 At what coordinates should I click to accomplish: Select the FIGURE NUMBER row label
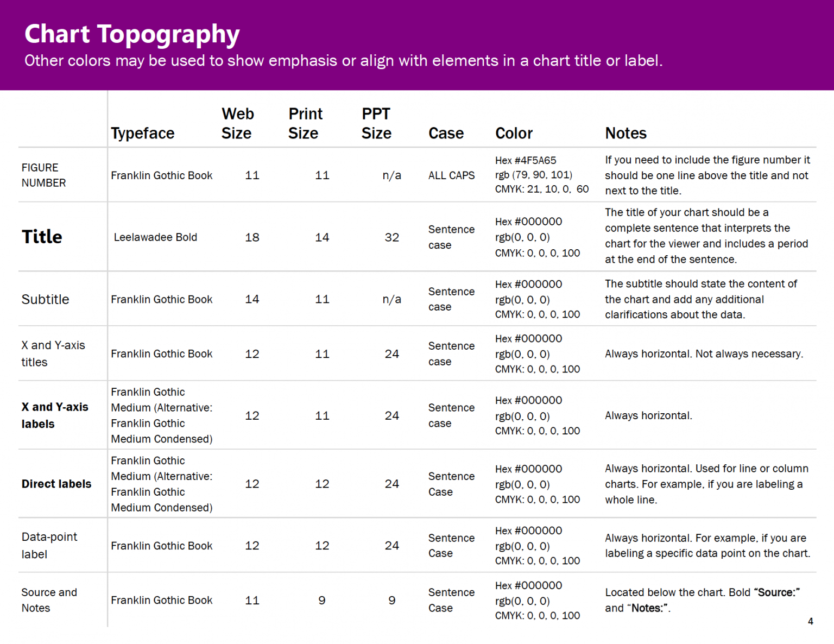tap(43, 175)
